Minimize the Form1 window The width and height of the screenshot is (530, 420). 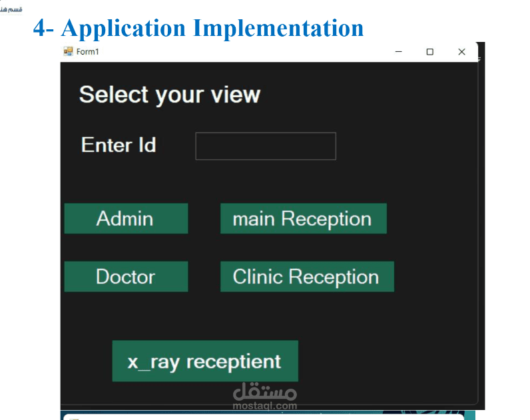pyautogui.click(x=399, y=52)
